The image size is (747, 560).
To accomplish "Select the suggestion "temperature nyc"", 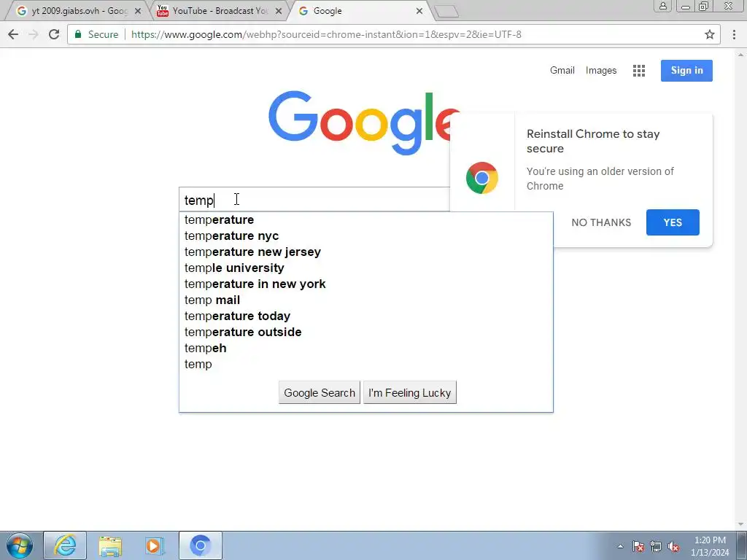I will point(366,236).
